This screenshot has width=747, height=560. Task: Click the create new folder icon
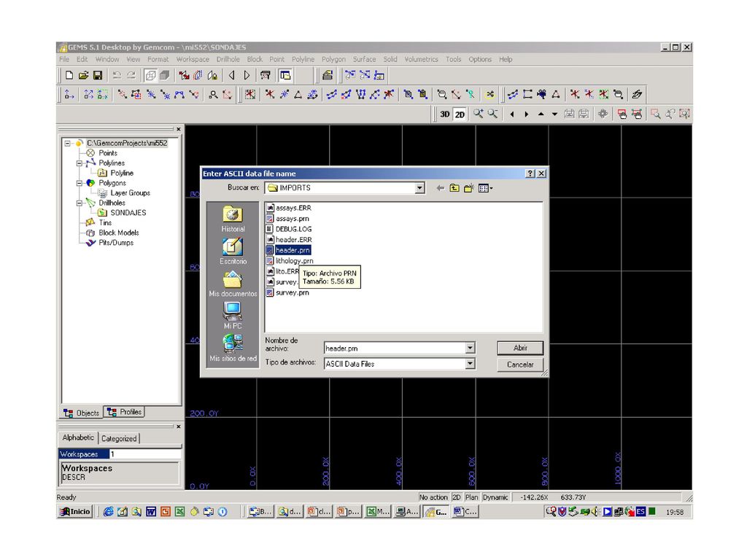tap(469, 188)
